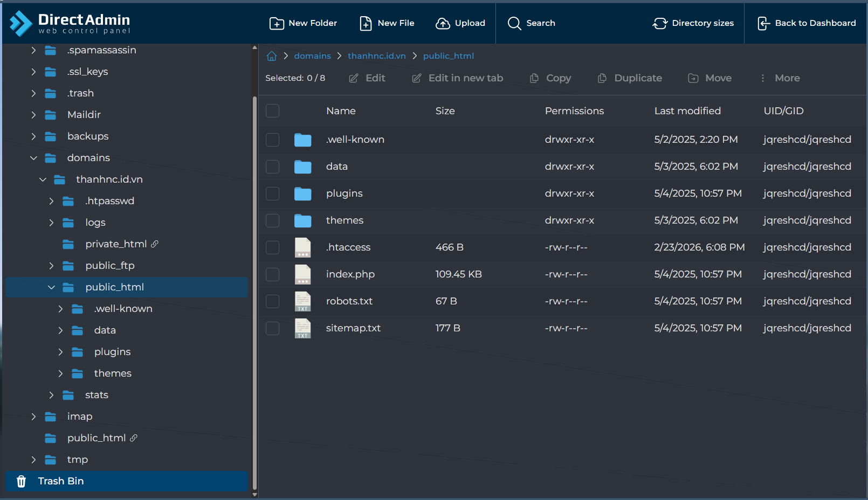Screen dimensions: 868x500
Task: Expand the Maildir tree folder
Action: pyautogui.click(x=33, y=115)
